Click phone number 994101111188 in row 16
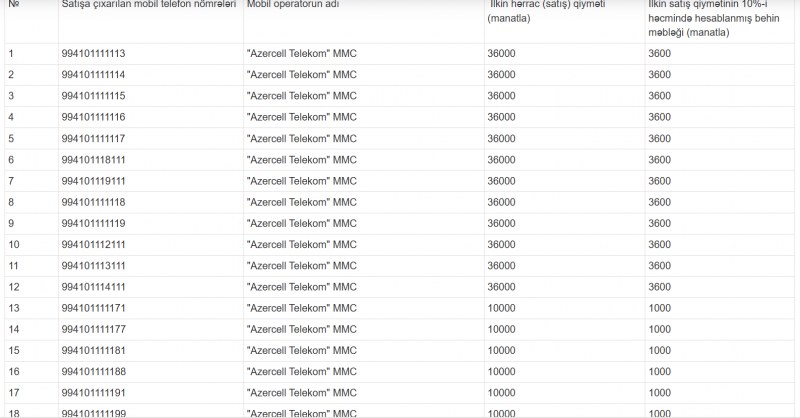Viewport: 800px width, 418px height. 94,372
